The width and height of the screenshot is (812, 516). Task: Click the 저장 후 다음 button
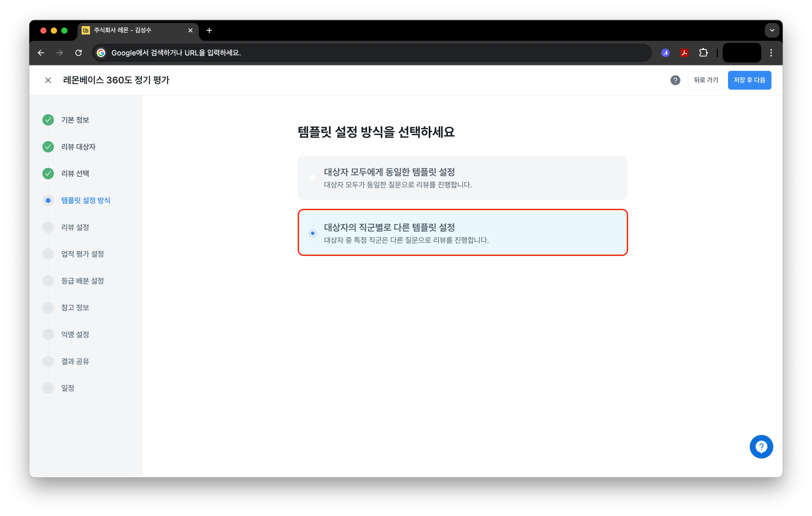[x=749, y=80]
